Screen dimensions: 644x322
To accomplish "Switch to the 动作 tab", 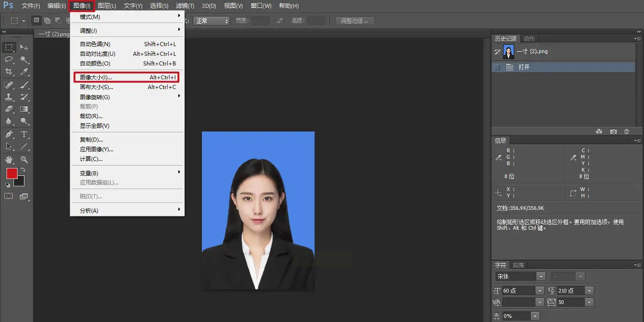I will (529, 39).
